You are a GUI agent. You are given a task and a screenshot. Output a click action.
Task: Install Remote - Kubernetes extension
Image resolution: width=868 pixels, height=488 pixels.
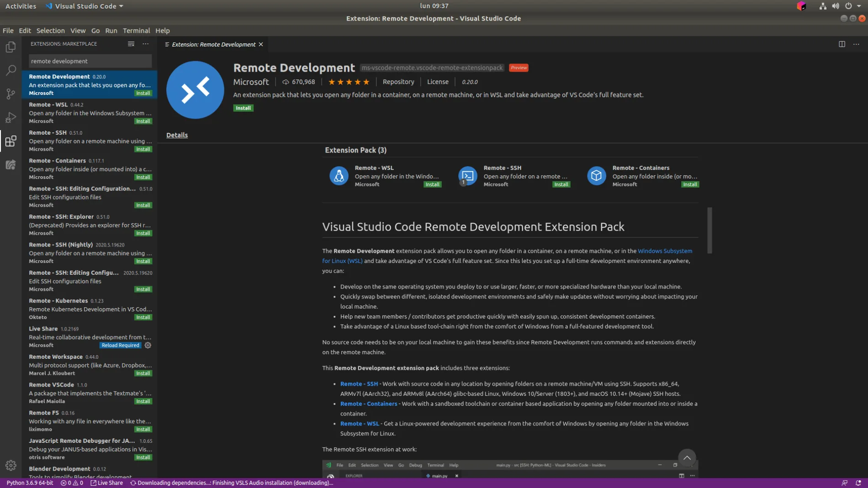pyautogui.click(x=143, y=317)
